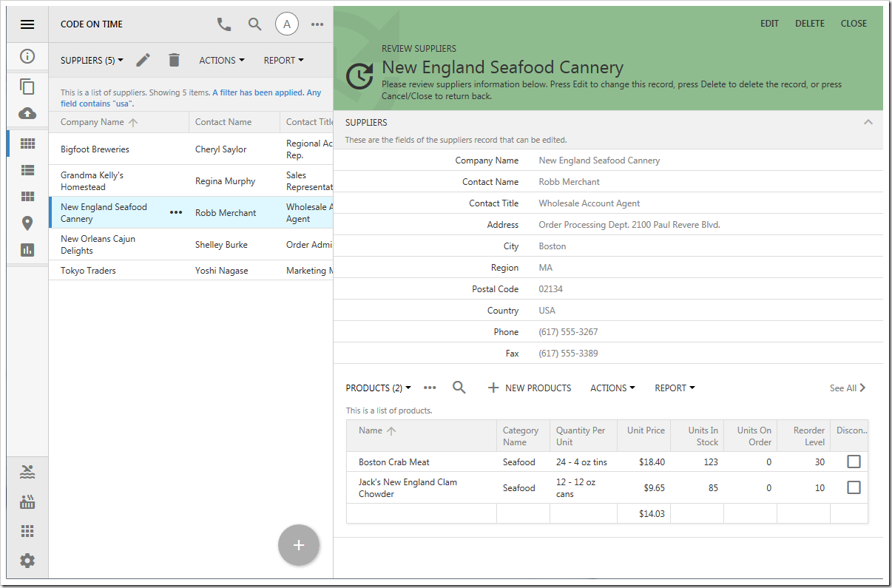The height and width of the screenshot is (588, 892).
Task: Click the trash delete icon in Suppliers toolbar
Action: click(174, 60)
